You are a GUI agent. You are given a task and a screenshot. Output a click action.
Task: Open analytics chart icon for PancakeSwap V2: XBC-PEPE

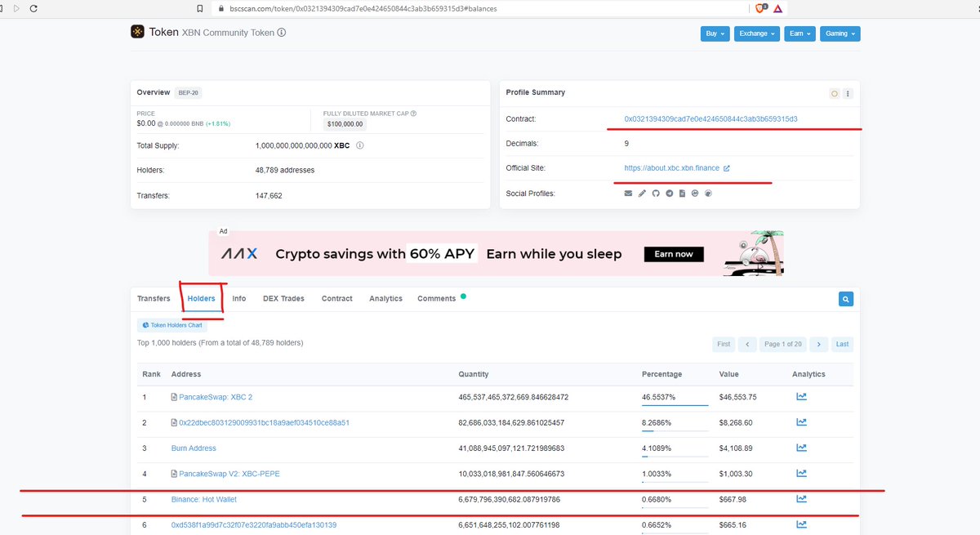(x=801, y=473)
